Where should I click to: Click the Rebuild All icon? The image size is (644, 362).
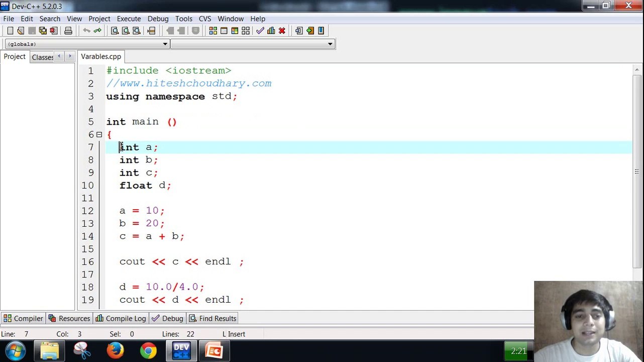pos(246,31)
